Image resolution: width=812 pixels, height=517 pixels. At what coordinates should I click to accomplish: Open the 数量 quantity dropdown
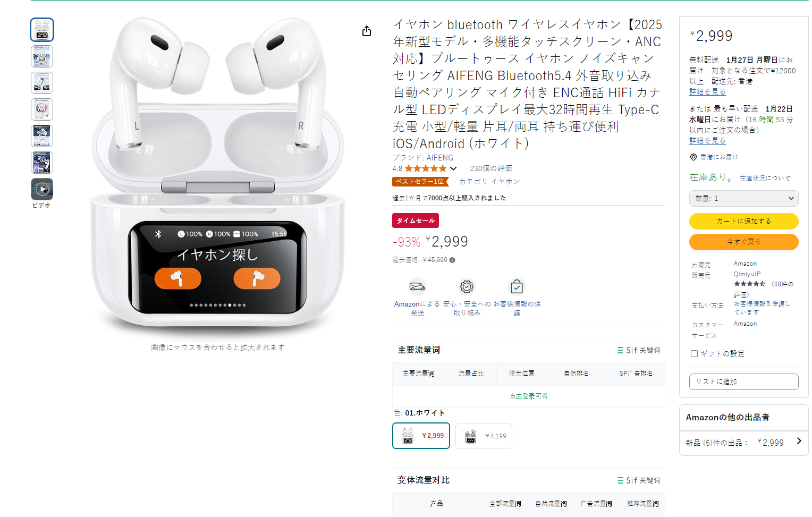click(743, 198)
